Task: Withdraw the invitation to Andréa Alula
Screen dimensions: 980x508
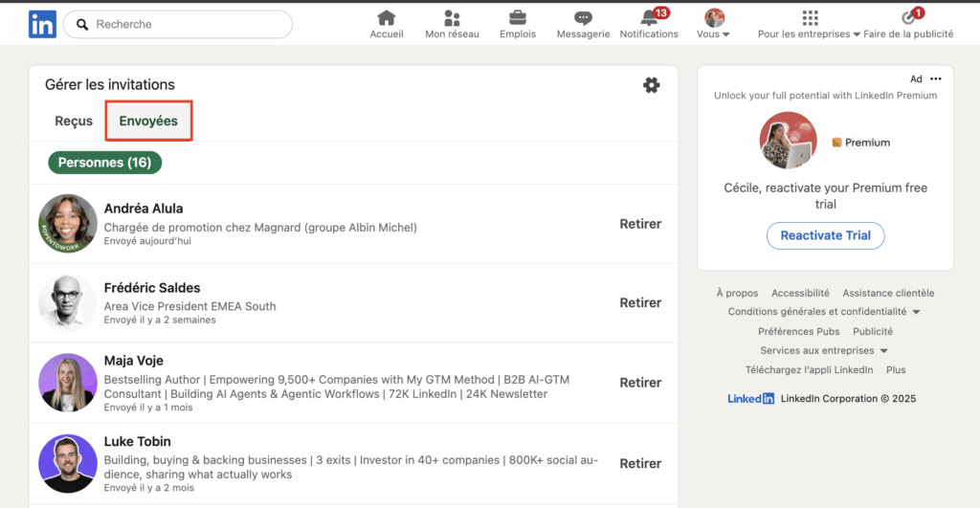Action: tap(640, 224)
